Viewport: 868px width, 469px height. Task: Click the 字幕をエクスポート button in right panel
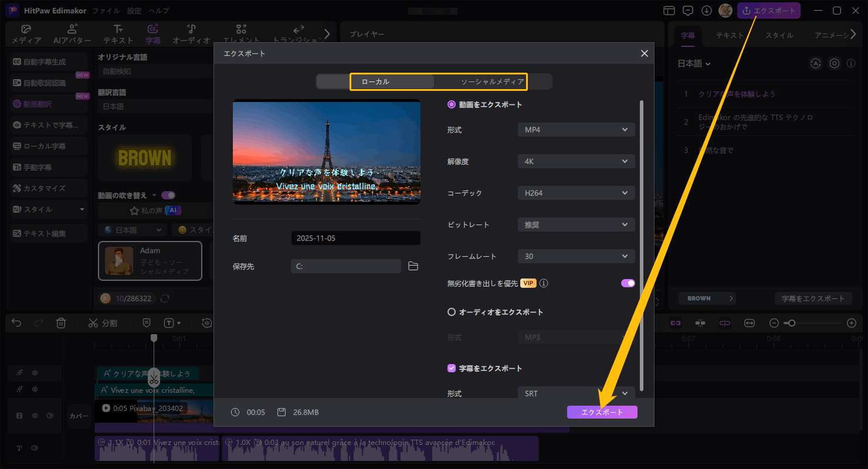pos(813,298)
